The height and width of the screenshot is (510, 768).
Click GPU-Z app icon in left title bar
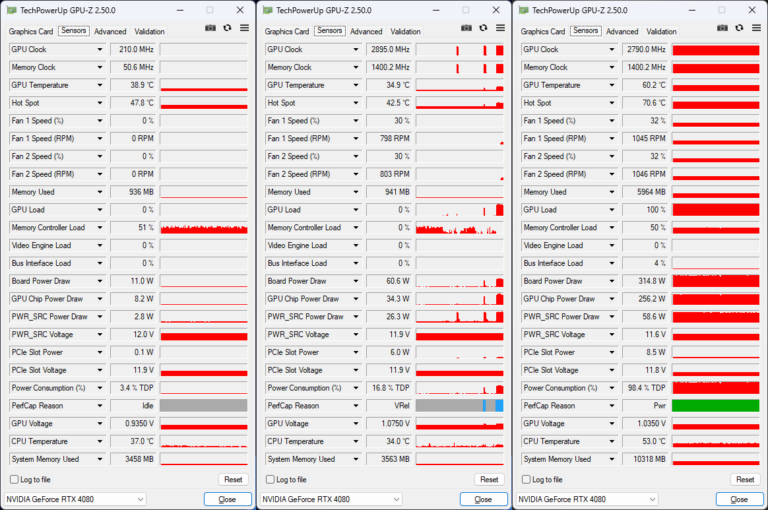pos(11,10)
